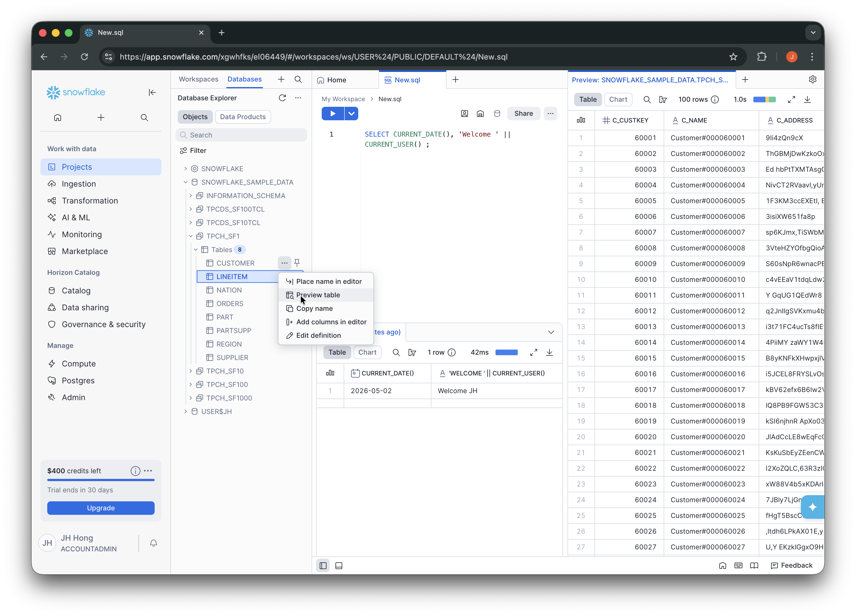Screen dimensions: 856x616
Task: Open the Feedback link
Action: click(791, 565)
